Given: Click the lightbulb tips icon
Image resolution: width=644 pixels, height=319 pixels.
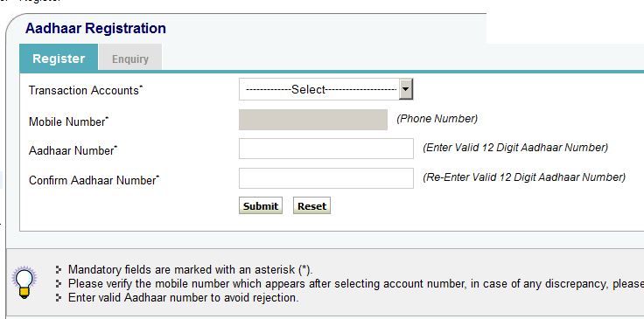Looking at the screenshot, I should click(24, 282).
